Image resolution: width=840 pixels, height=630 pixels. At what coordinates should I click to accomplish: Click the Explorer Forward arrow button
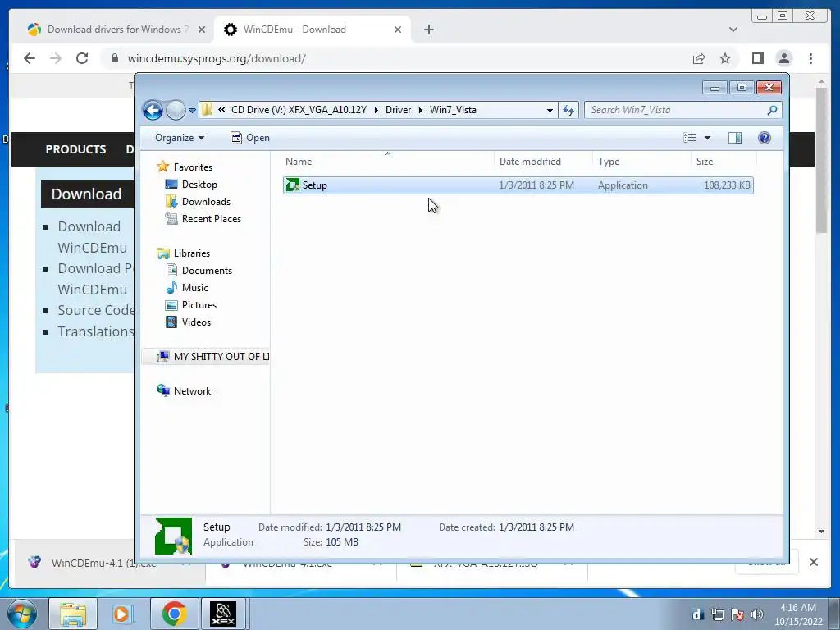176,111
